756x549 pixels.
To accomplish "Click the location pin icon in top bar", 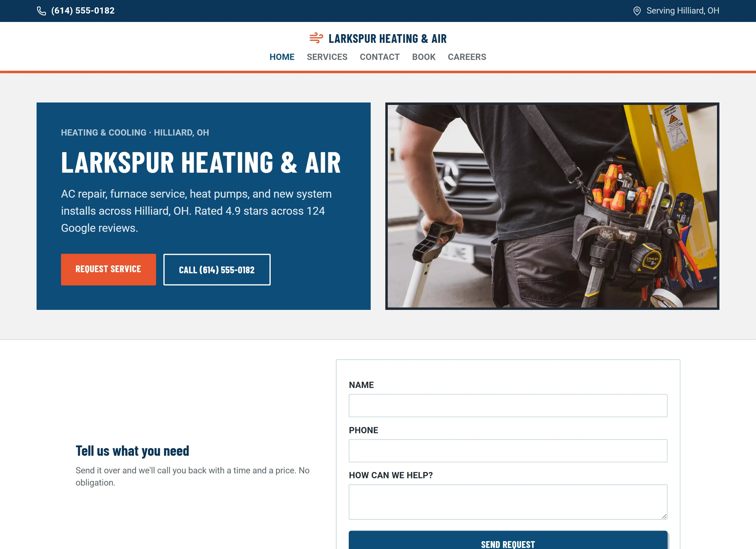I will [x=637, y=11].
